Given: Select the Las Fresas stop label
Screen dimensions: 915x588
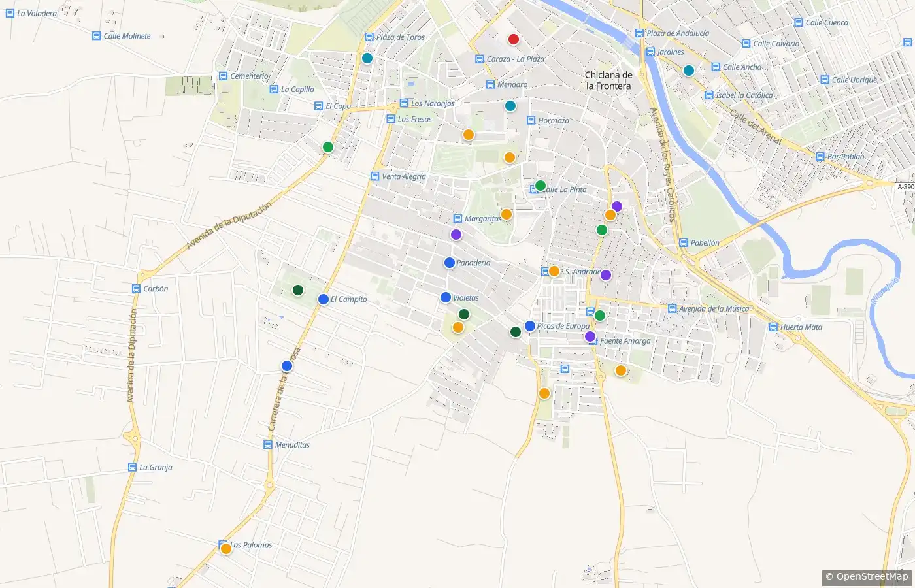Looking at the screenshot, I should pyautogui.click(x=415, y=119).
